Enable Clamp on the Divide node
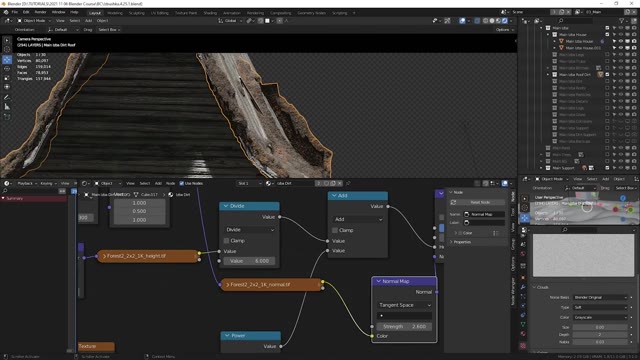Viewport: 640px width, 360px height. click(x=227, y=241)
